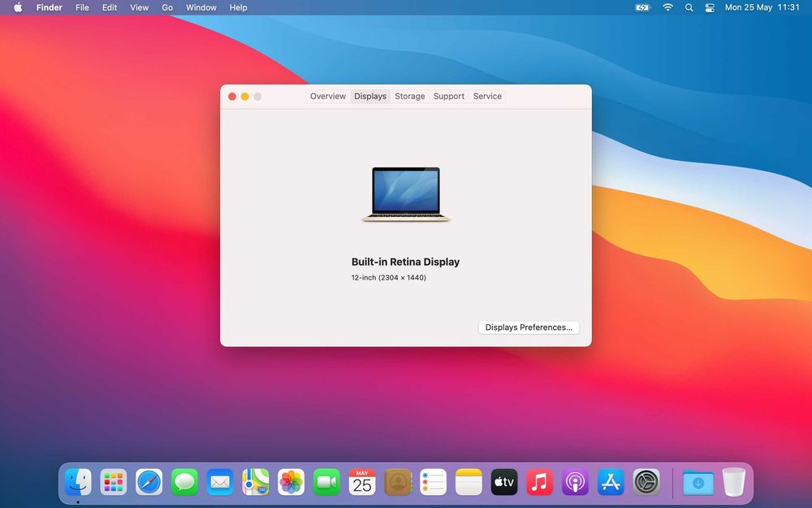Image resolution: width=812 pixels, height=508 pixels.
Task: Open Calendar showing May 25
Action: tap(362, 482)
